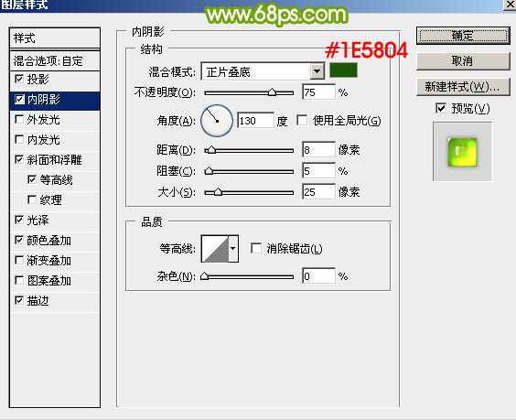Check 使用全局光 use global light
Screen dimensions: 516x420
click(302, 120)
